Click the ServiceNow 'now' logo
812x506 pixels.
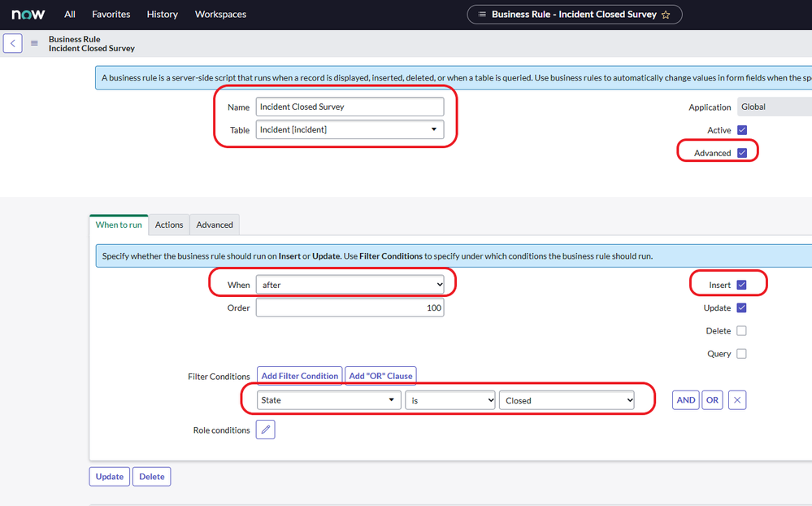click(x=28, y=14)
